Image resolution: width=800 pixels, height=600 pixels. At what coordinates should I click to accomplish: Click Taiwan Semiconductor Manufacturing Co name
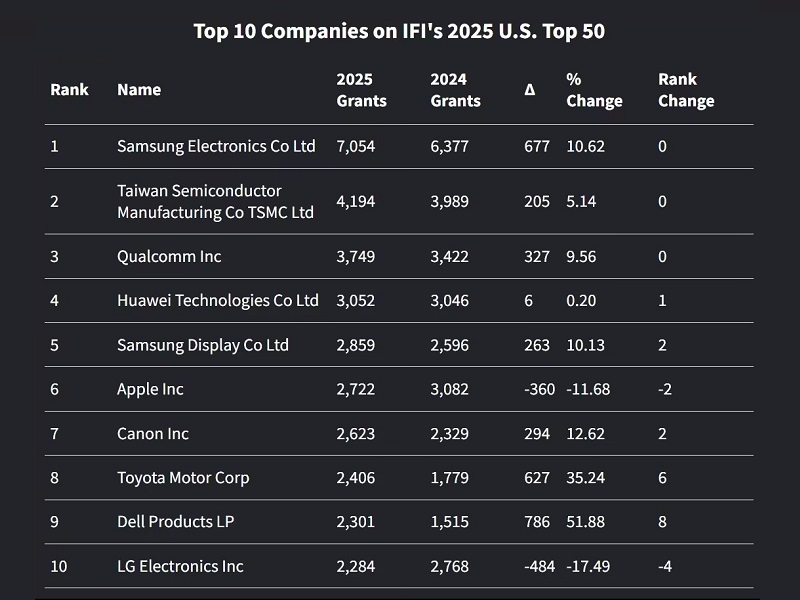pyautogui.click(x=215, y=201)
